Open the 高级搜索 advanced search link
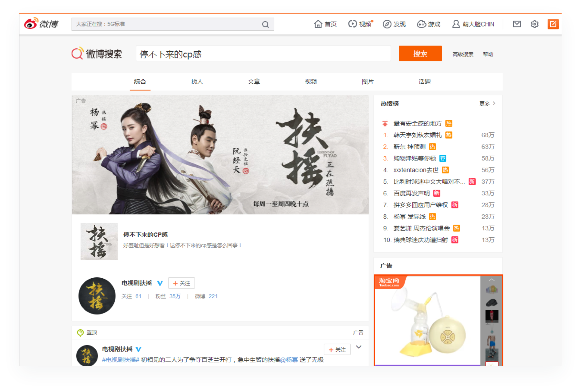Screen dimensions: 581x392 point(463,54)
